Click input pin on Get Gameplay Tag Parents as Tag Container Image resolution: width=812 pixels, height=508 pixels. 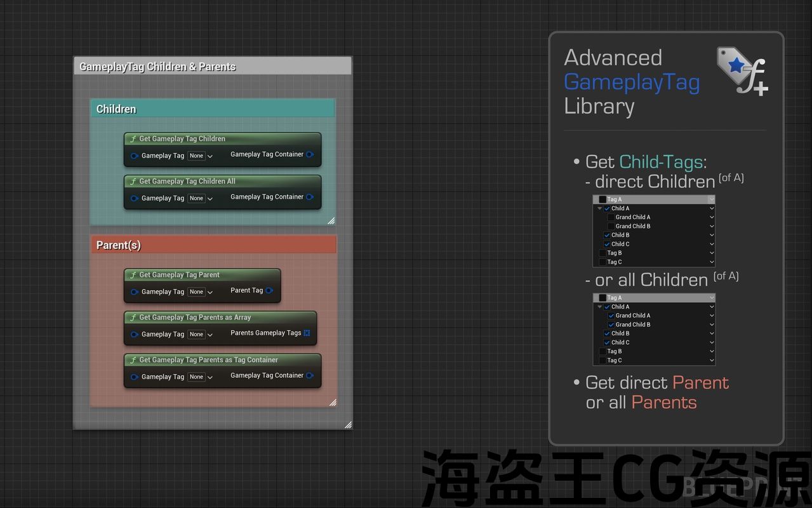click(x=134, y=377)
